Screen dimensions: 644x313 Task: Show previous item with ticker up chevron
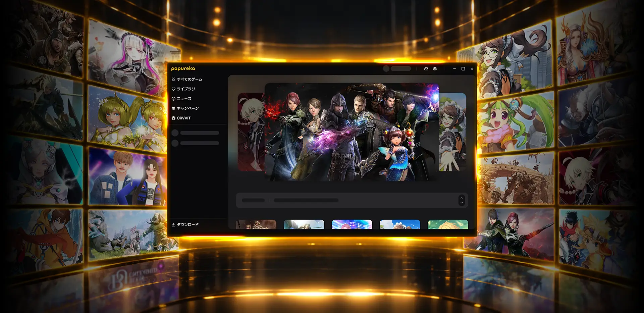point(462,198)
